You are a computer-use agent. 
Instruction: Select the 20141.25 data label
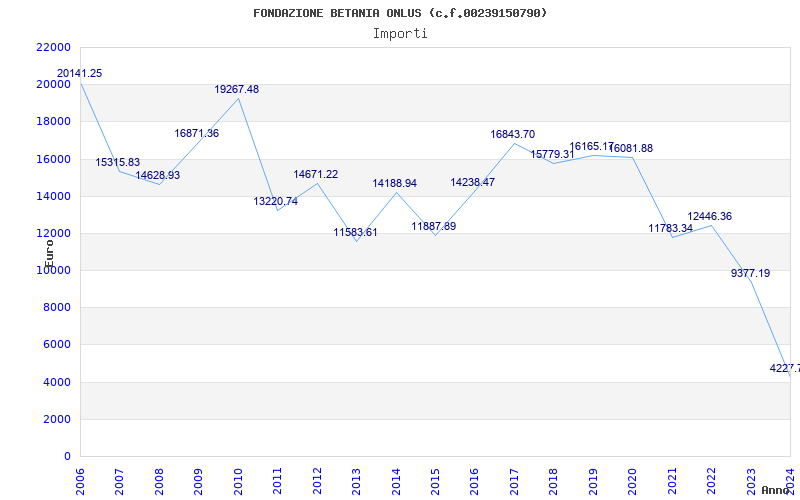point(80,73)
